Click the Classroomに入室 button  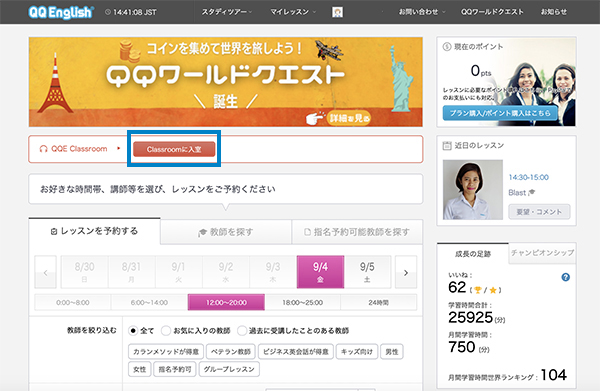[x=174, y=149]
